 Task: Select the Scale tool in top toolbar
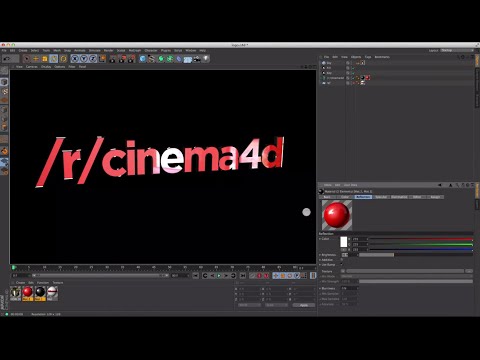click(45, 59)
